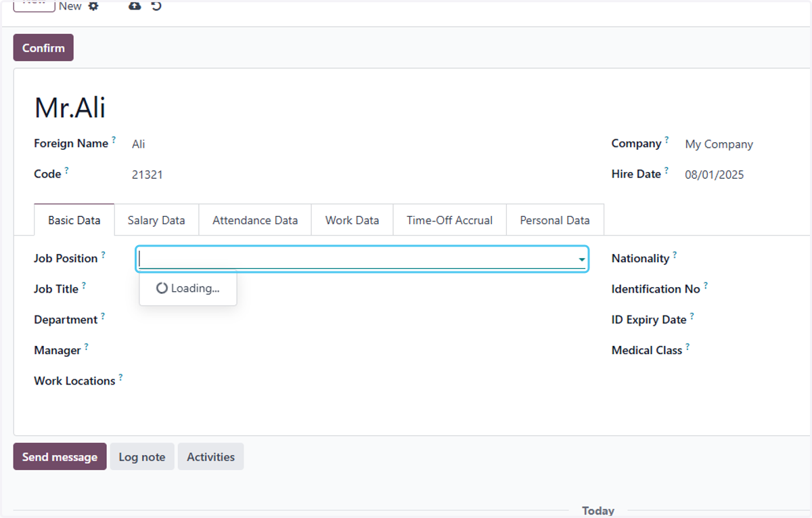812x518 pixels.
Task: Click the Company field My Company
Action: (719, 144)
